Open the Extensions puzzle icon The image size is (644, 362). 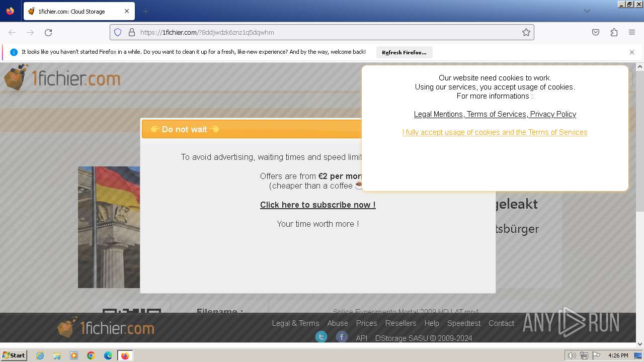[x=614, y=32]
